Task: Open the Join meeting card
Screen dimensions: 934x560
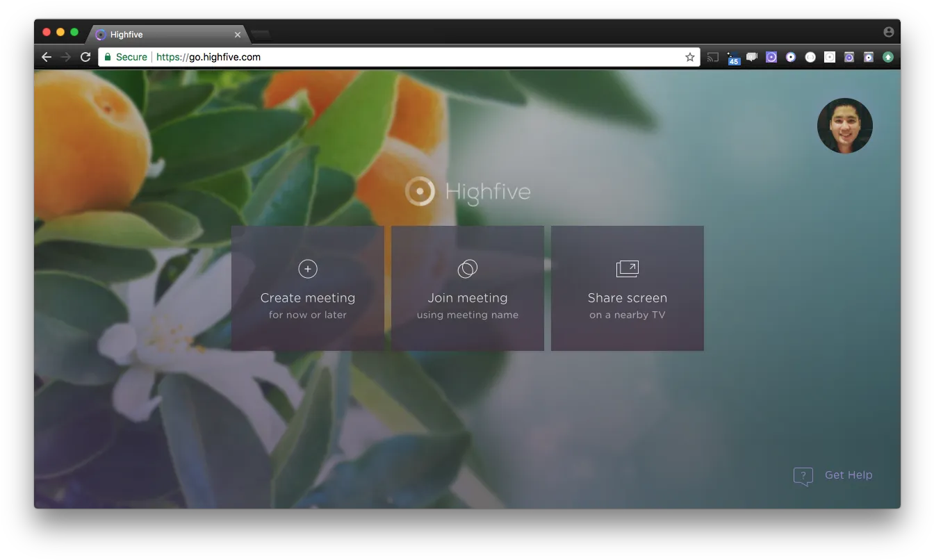Action: (x=468, y=288)
